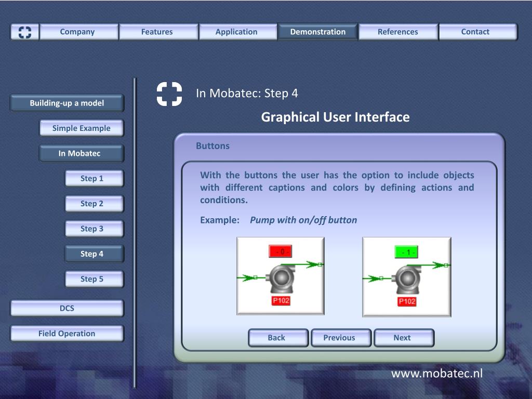Image resolution: width=532 pixels, height=399 pixels.
Task: Jump to Step 1
Action: click(95, 179)
